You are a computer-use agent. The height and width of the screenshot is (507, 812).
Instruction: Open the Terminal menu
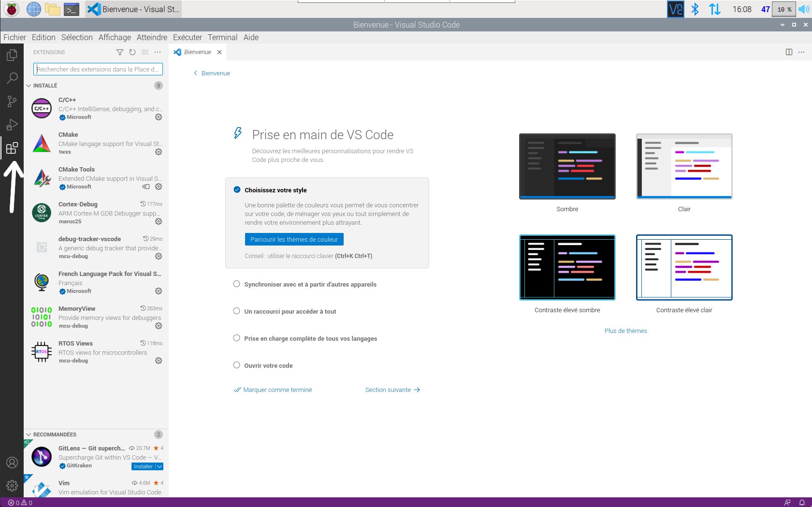tap(222, 37)
